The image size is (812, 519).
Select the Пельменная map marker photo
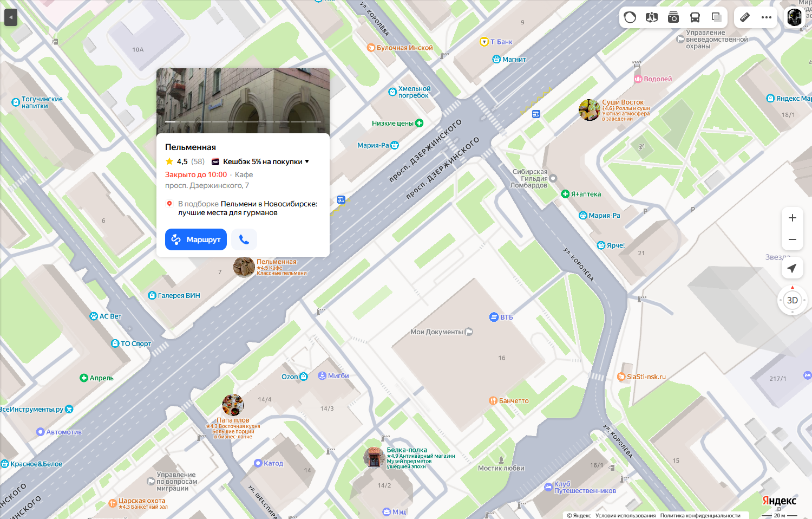(x=244, y=267)
